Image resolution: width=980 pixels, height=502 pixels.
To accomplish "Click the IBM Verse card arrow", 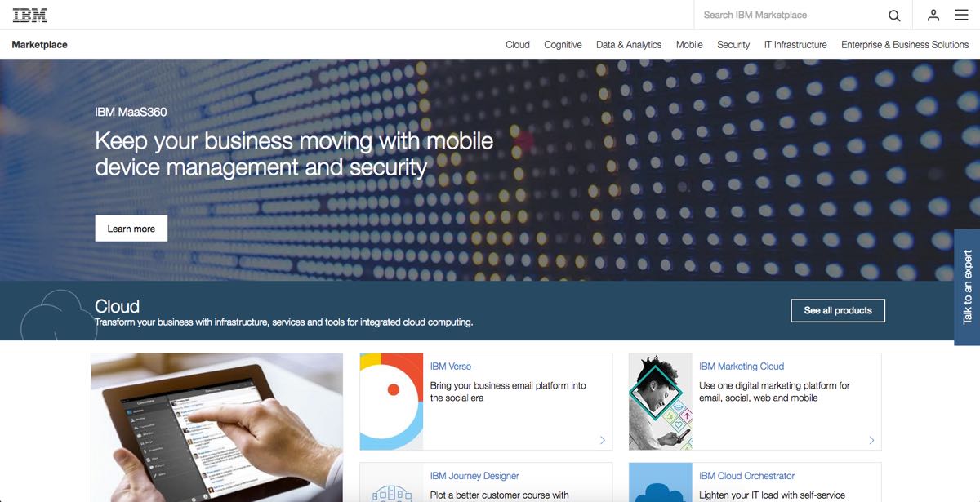I will [603, 440].
